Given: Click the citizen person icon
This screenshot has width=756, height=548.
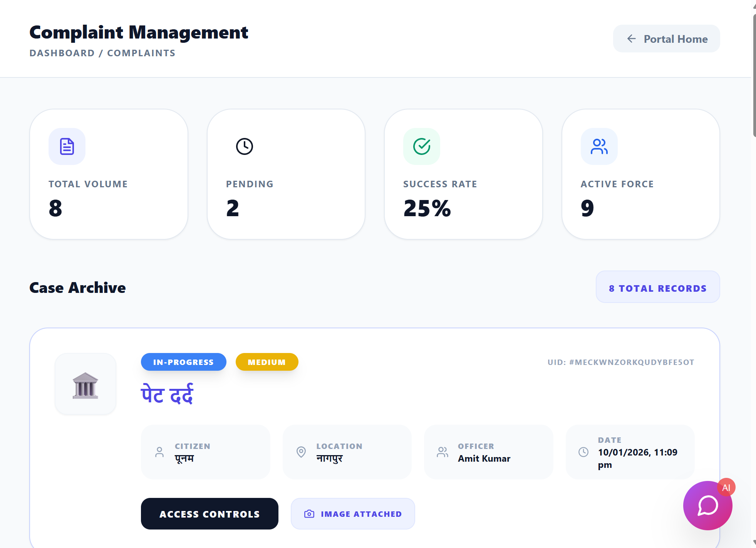Looking at the screenshot, I should click(x=159, y=452).
